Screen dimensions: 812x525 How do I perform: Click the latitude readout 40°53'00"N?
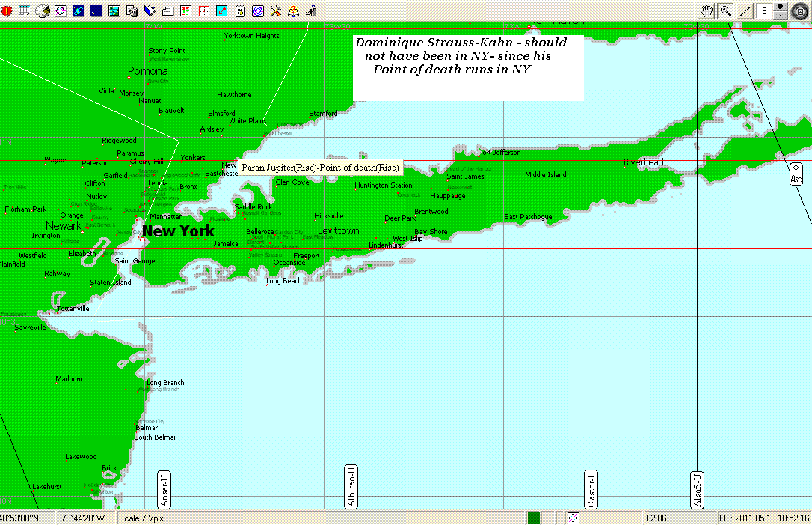point(19,518)
